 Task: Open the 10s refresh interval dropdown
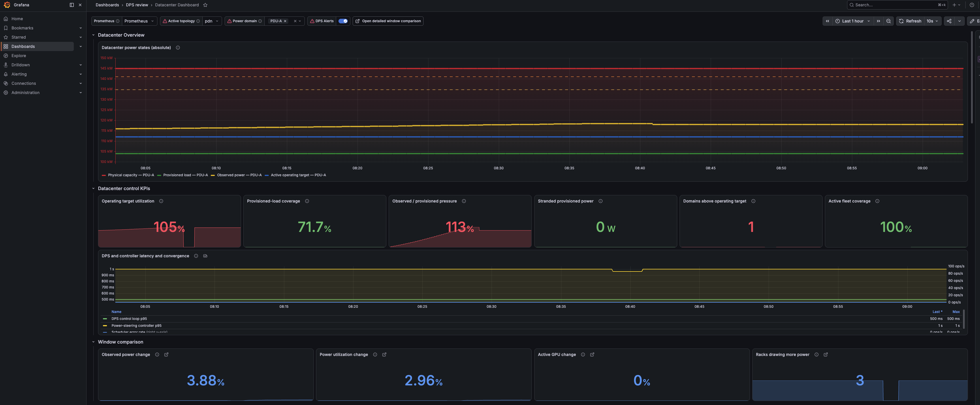(x=932, y=21)
